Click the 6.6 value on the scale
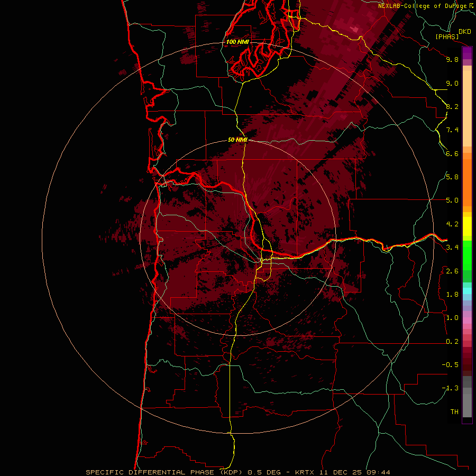Screen dimensions: 476x476 coord(452,154)
